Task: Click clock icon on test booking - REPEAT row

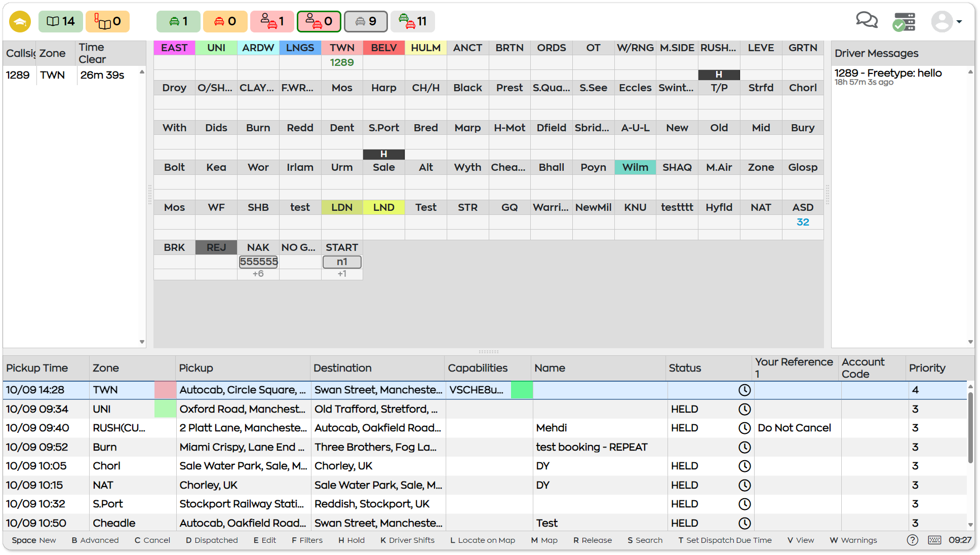Action: click(744, 447)
